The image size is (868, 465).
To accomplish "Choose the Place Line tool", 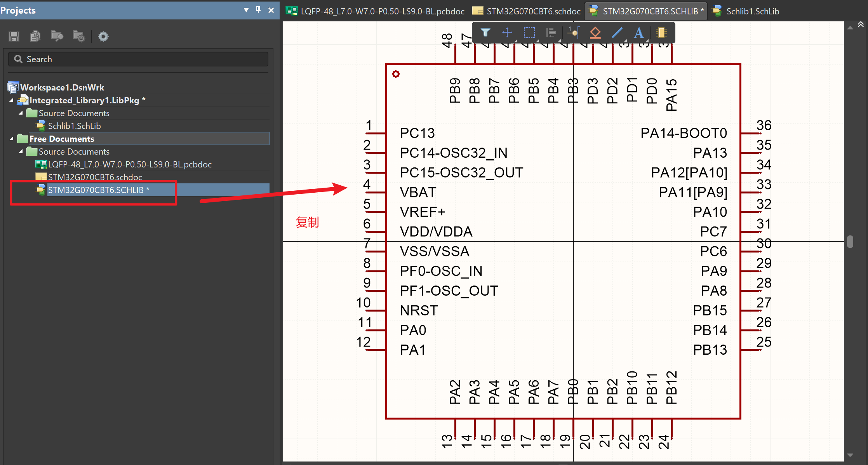I will pyautogui.click(x=617, y=33).
